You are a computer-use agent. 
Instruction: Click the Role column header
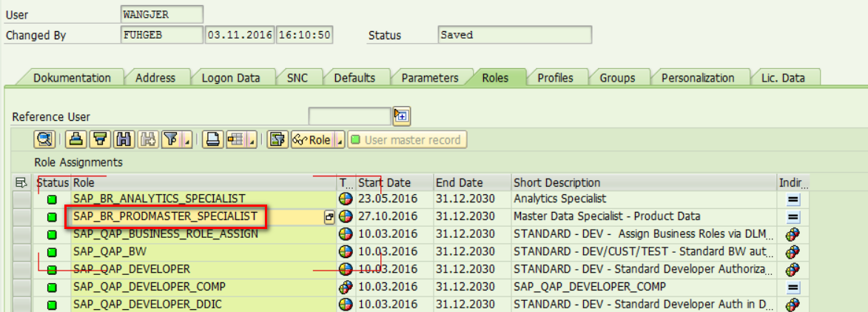pos(203,182)
